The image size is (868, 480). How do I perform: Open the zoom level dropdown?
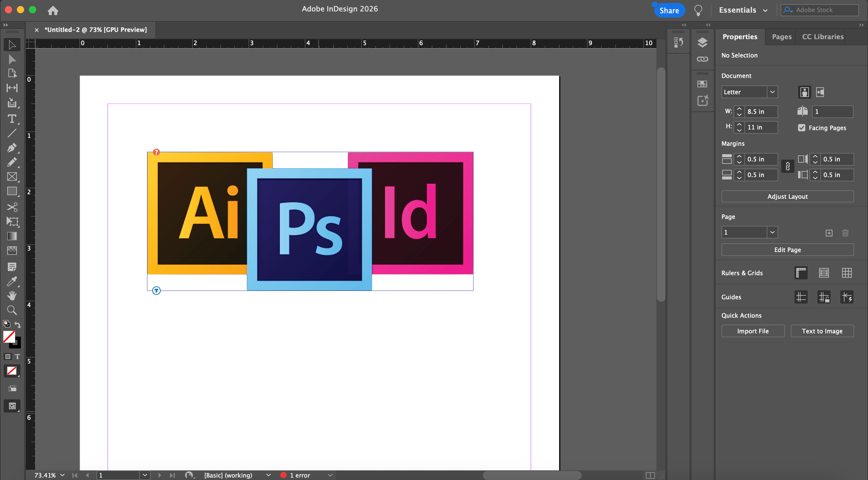pyautogui.click(x=62, y=475)
